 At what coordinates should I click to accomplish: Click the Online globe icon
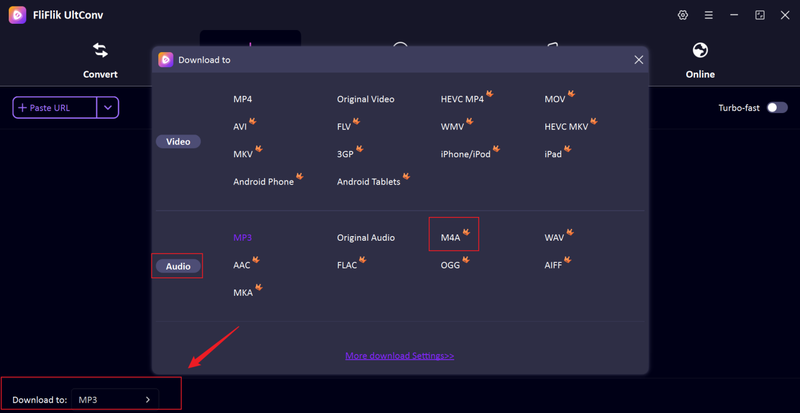(700, 50)
